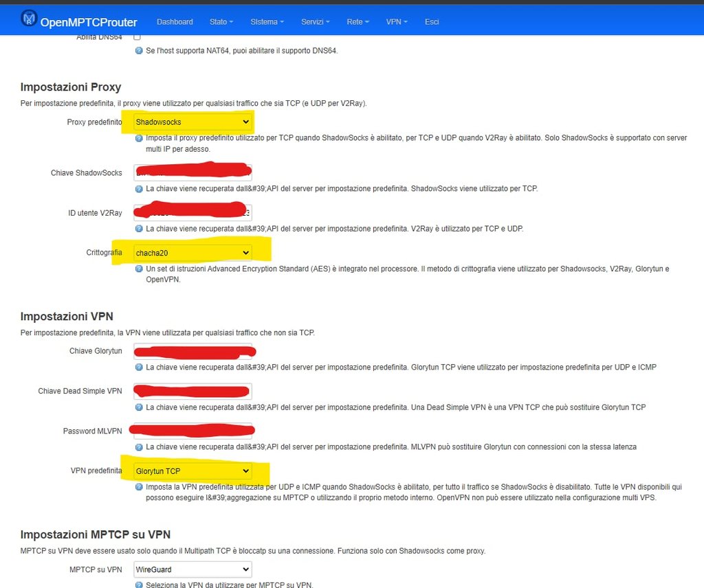Viewport: 704px width, 588px height.
Task: Log out with the Esci link
Action: (x=432, y=21)
